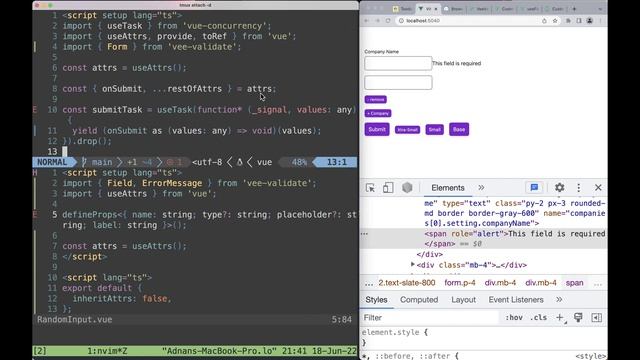Open the ellipsis actions beside the span node
This screenshot has height=360, width=640.
pyautogui.click(x=364, y=234)
